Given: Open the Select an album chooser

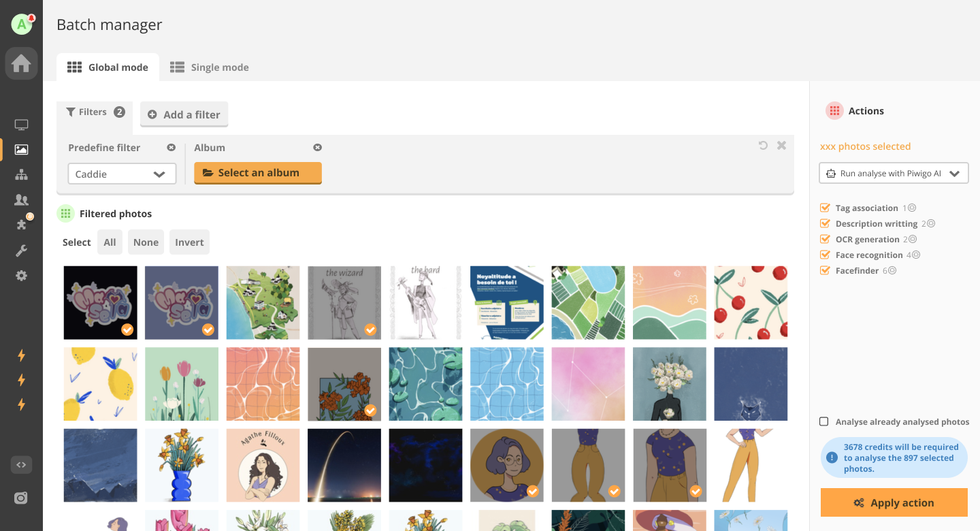Looking at the screenshot, I should tap(258, 173).
